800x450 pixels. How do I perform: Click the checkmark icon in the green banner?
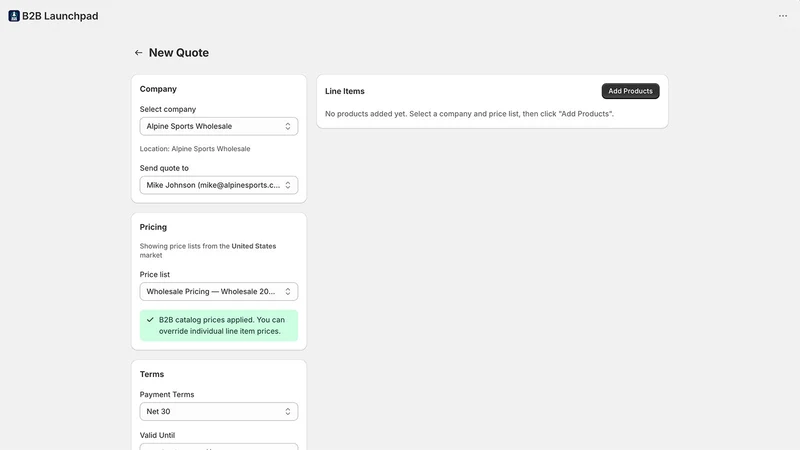(x=150, y=320)
